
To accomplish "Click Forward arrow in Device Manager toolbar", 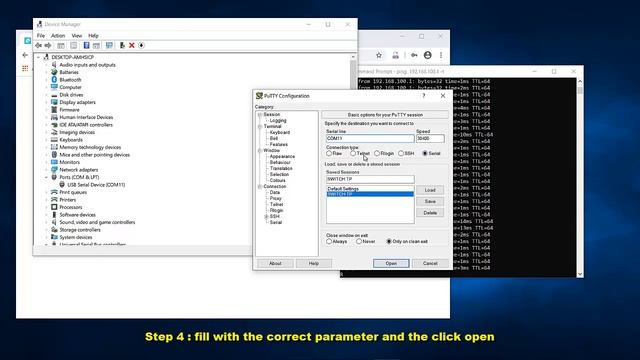I will tap(48, 45).
